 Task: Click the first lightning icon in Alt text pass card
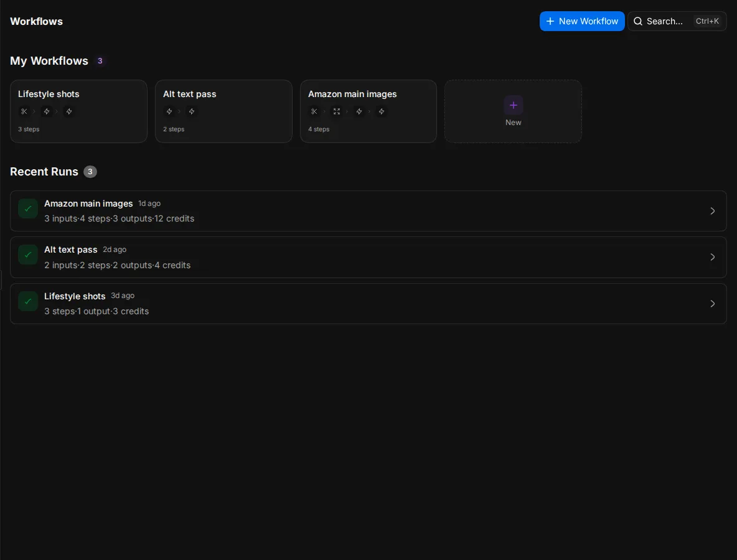(x=169, y=111)
